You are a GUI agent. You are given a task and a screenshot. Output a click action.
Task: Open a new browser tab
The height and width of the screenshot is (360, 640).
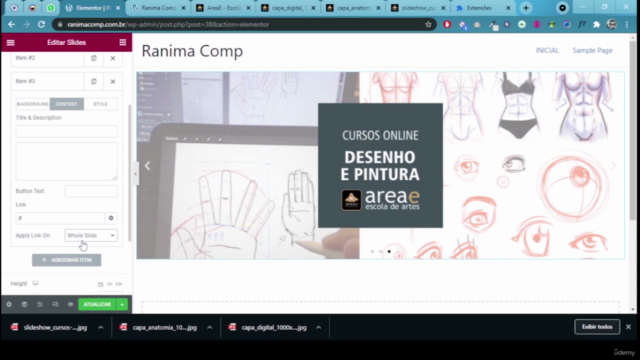click(x=526, y=8)
